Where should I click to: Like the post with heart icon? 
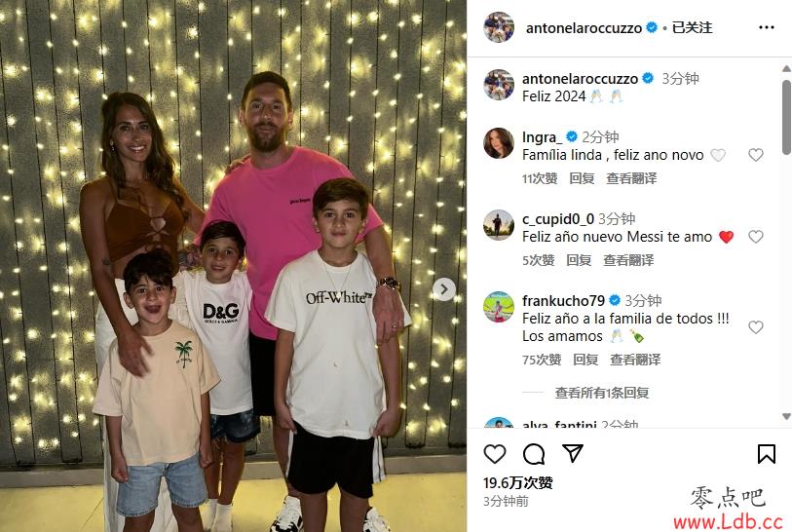pyautogui.click(x=495, y=454)
